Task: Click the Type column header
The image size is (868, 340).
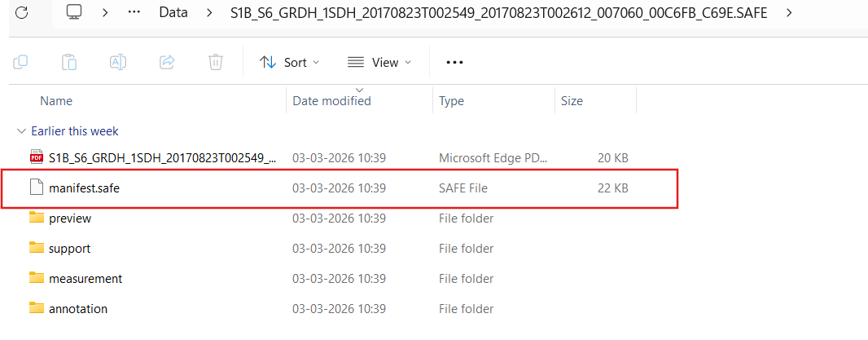Action: pos(451,101)
